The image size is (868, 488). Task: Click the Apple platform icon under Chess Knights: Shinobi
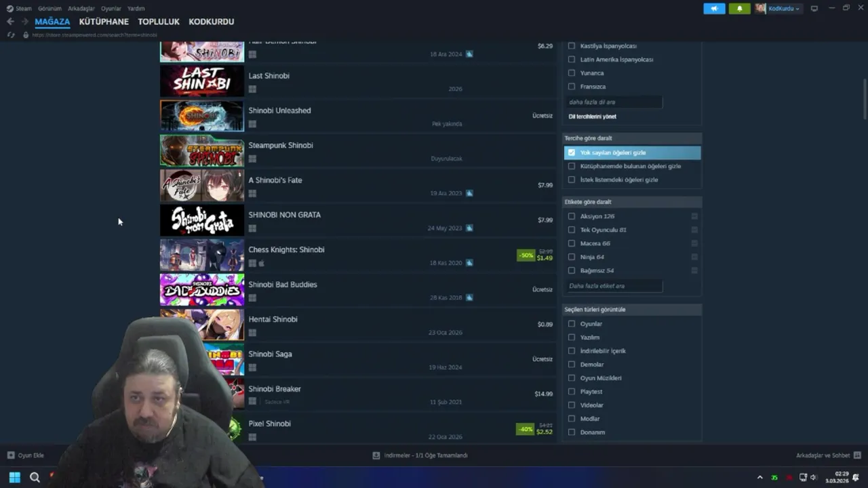tap(262, 263)
